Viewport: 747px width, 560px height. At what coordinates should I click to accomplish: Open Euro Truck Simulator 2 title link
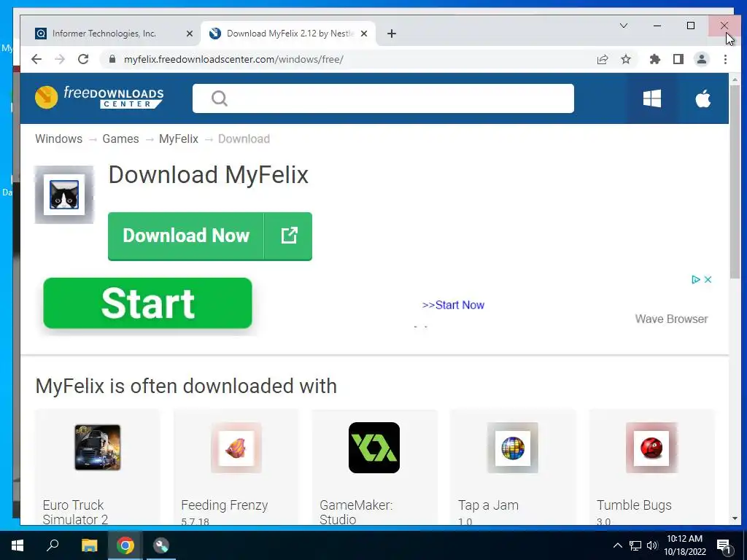coord(75,512)
